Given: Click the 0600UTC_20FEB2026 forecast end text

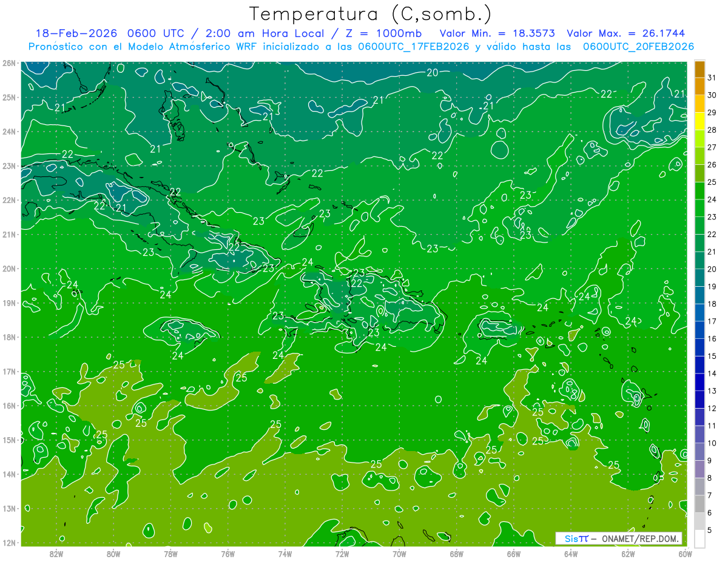Looking at the screenshot, I should point(639,47).
